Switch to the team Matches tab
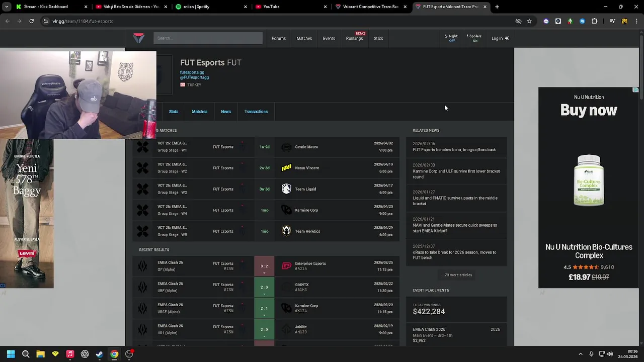The width and height of the screenshot is (644, 362). click(x=200, y=112)
